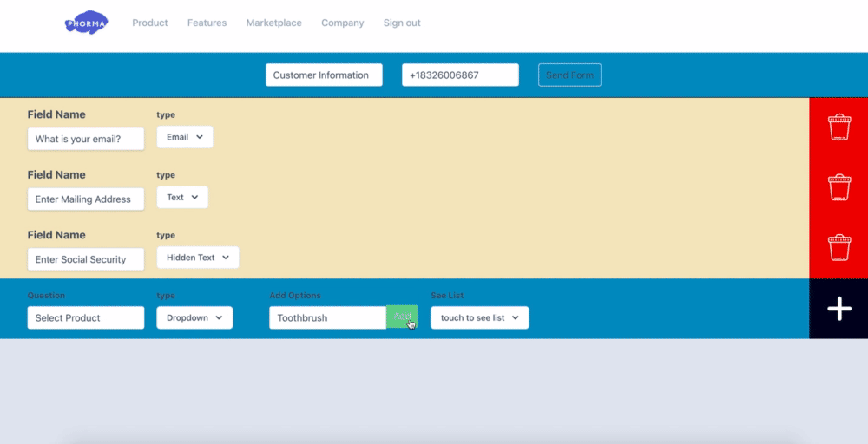This screenshot has width=868, height=444.
Task: Click the Question label
Action: click(46, 295)
